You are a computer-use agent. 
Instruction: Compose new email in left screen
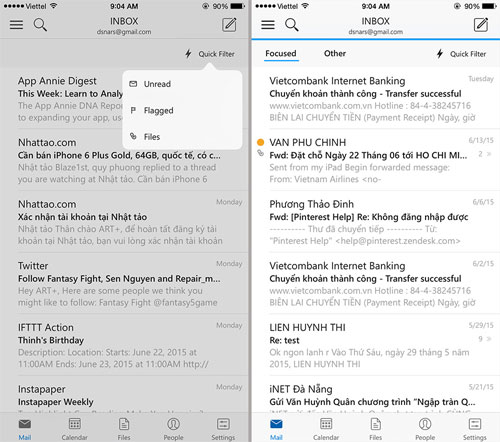point(229,25)
